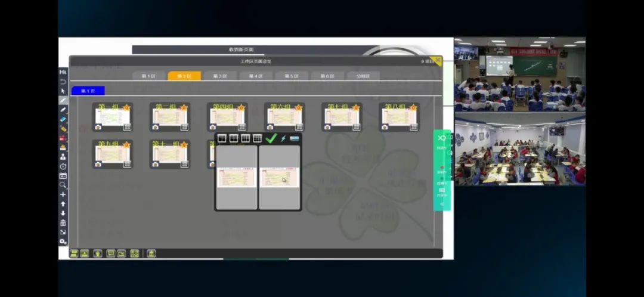Switch to the 第5区 tab
The width and height of the screenshot is (644, 297).
coord(292,76)
